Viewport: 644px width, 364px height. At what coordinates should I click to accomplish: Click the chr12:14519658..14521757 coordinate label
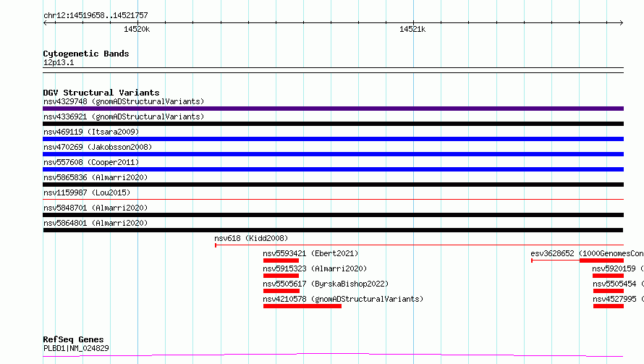tap(96, 15)
